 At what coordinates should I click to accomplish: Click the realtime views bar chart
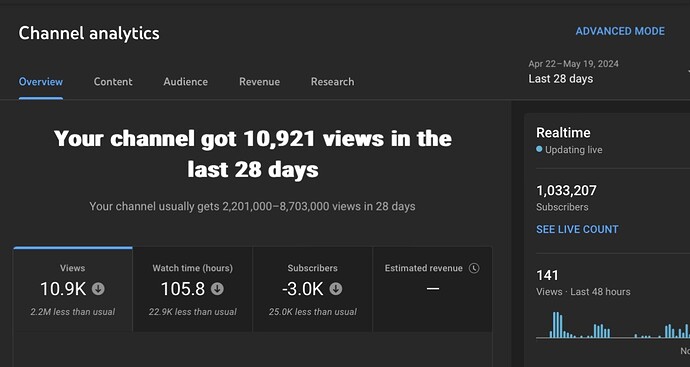click(613, 325)
